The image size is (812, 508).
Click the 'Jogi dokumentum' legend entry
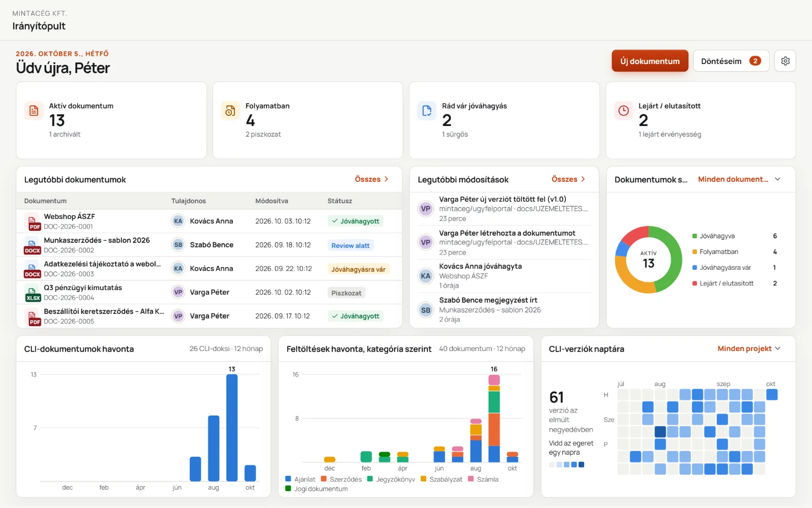point(317,489)
